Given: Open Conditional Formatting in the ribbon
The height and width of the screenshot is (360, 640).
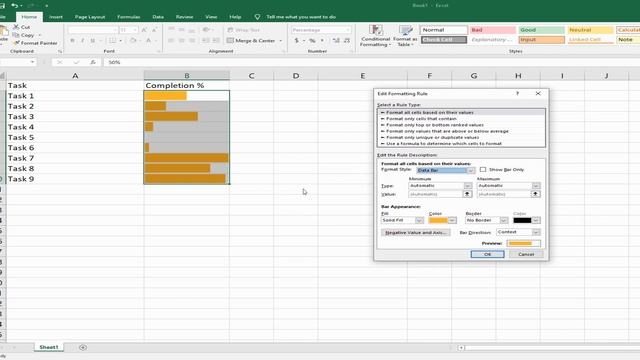Looking at the screenshot, I should 375,36.
